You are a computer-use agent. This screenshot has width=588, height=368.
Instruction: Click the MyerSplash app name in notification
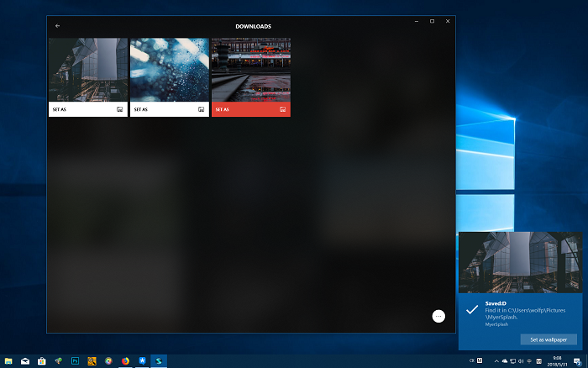coord(496,324)
